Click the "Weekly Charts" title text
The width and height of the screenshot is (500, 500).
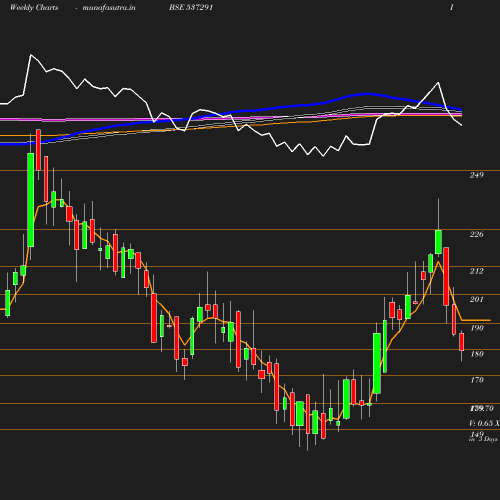(x=34, y=7)
